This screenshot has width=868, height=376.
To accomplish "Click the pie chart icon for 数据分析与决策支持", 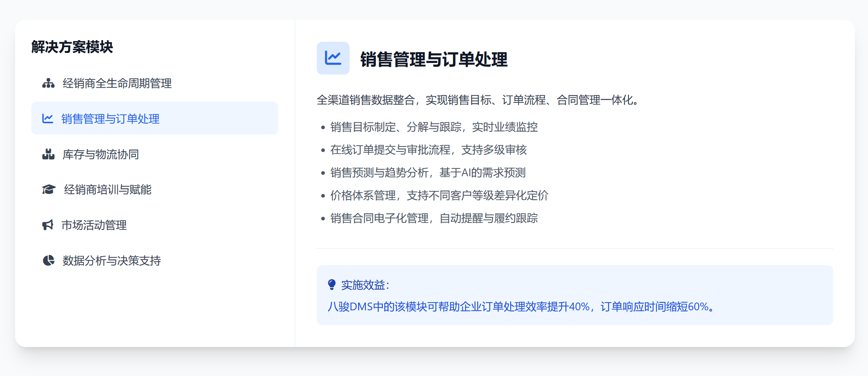I will coord(48,260).
